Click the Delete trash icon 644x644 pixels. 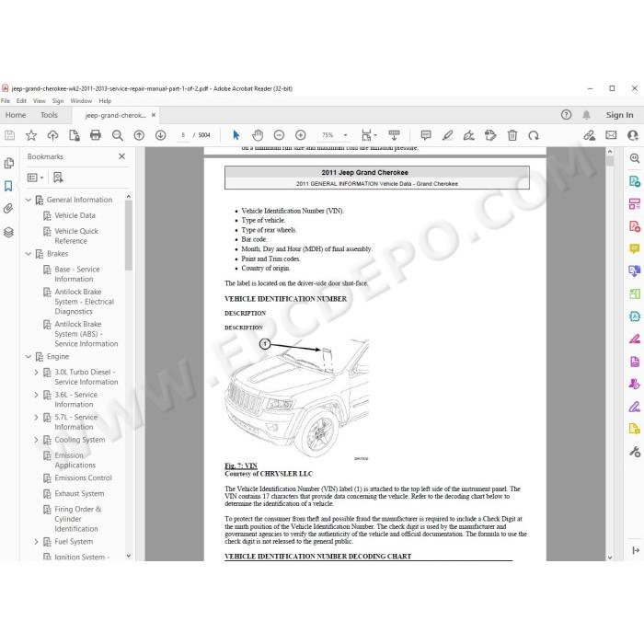coord(512,135)
